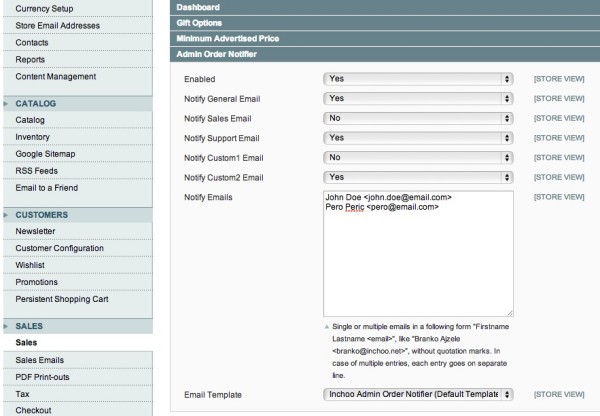Open Wishlist settings
The image size is (600, 416).
pos(30,265)
